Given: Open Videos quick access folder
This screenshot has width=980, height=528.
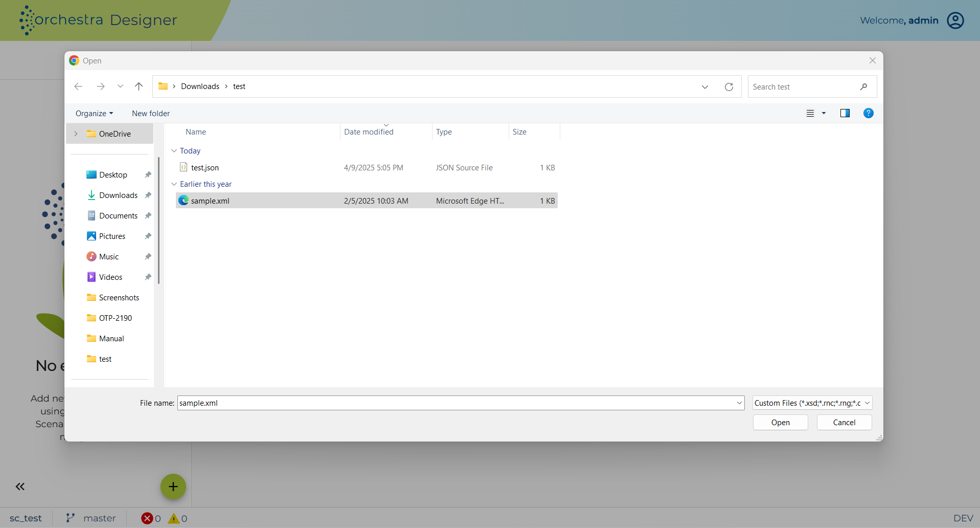Looking at the screenshot, I should click(110, 277).
